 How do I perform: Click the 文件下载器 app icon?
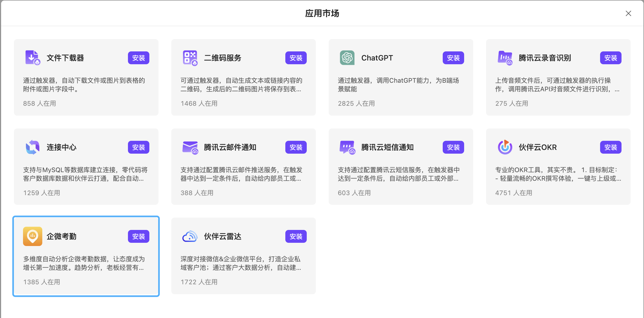(x=33, y=58)
